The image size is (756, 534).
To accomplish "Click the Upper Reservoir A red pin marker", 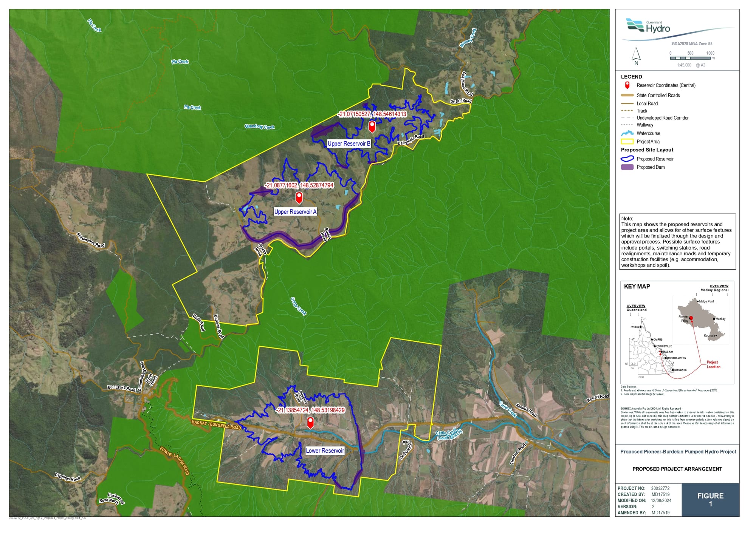I will click(299, 197).
